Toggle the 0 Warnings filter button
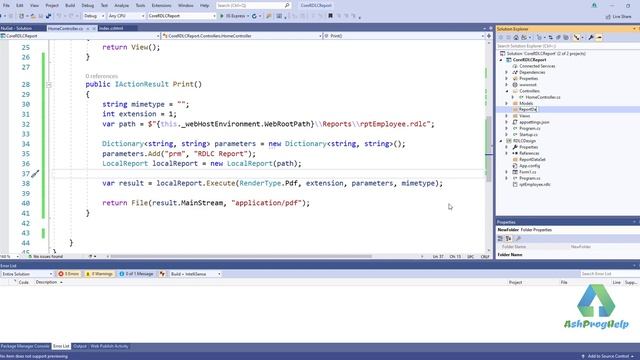The height and width of the screenshot is (360, 640). [x=99, y=274]
